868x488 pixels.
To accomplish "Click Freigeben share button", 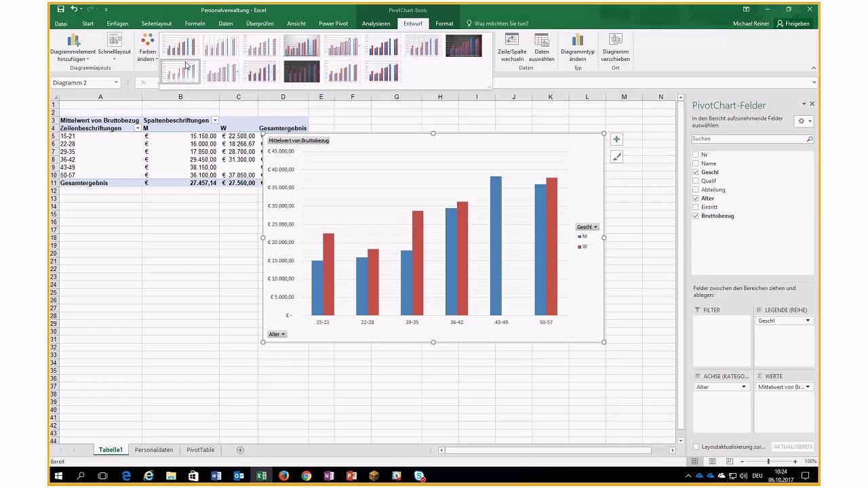I will point(793,24).
